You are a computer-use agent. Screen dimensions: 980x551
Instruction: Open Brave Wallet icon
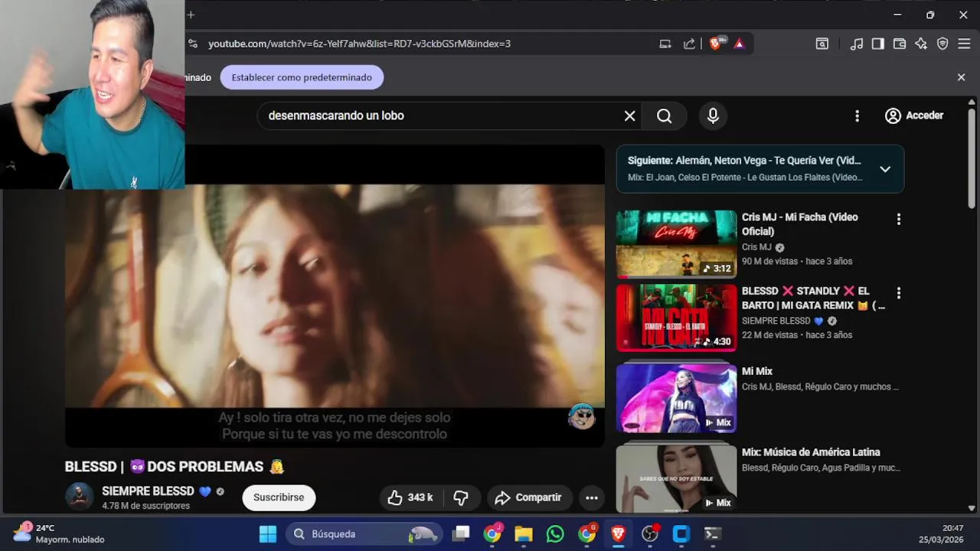point(900,44)
